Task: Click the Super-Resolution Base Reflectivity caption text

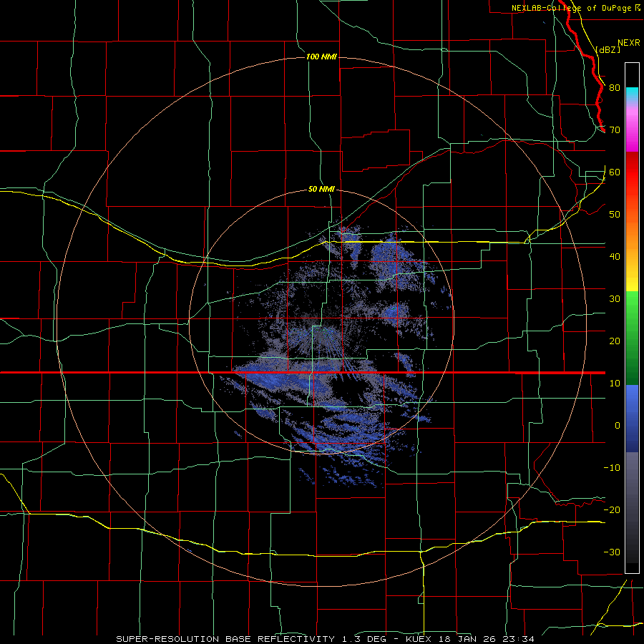Action: point(326,639)
